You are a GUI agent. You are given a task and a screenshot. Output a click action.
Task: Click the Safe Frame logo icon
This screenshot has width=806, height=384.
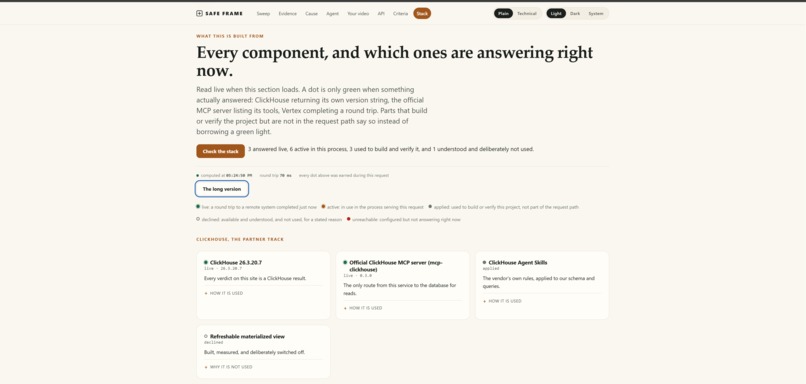(x=199, y=13)
